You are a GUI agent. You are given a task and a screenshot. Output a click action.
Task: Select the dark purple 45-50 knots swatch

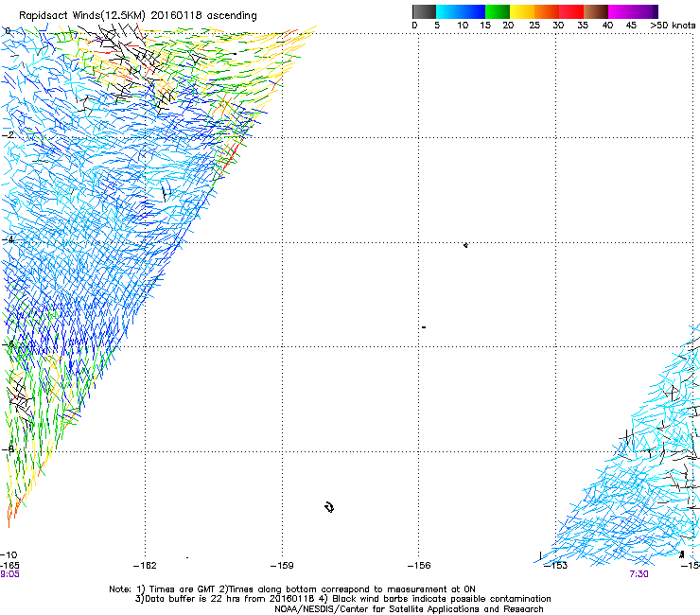pos(645,11)
